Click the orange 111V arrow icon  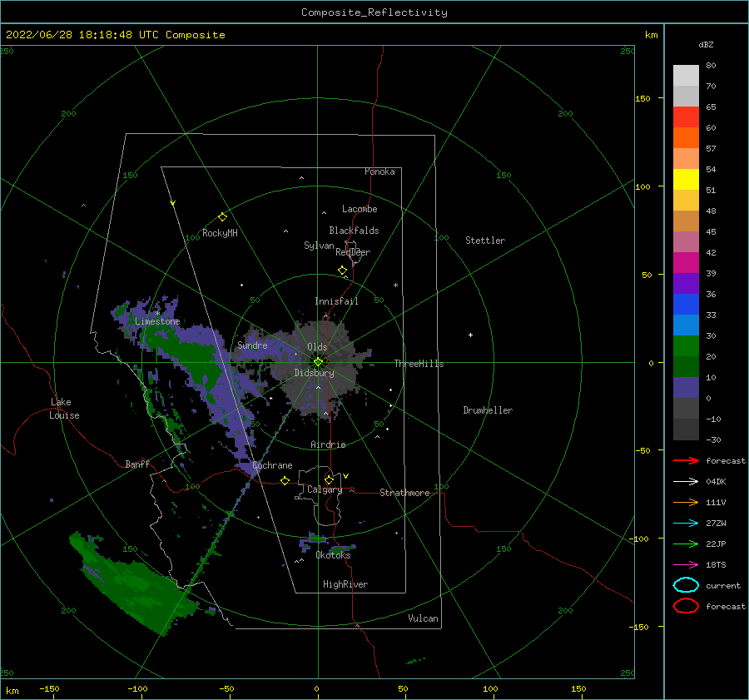pos(686,502)
